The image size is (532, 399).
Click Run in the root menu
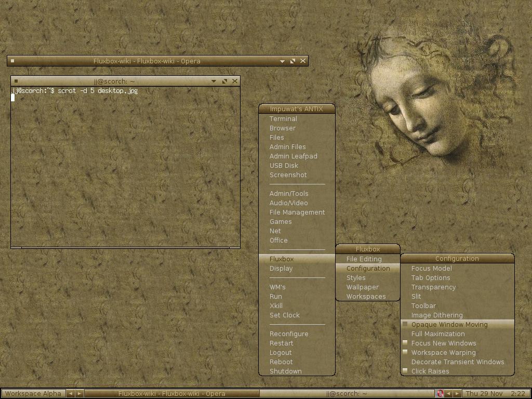click(297, 296)
